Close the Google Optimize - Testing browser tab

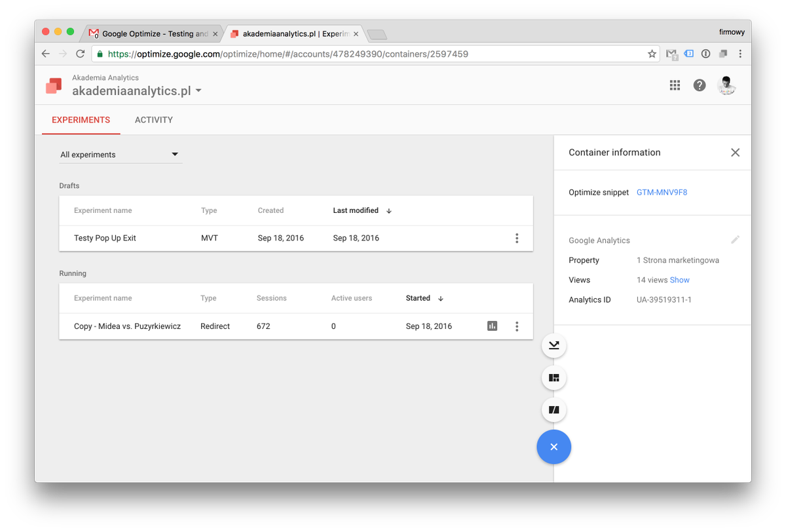(x=215, y=34)
